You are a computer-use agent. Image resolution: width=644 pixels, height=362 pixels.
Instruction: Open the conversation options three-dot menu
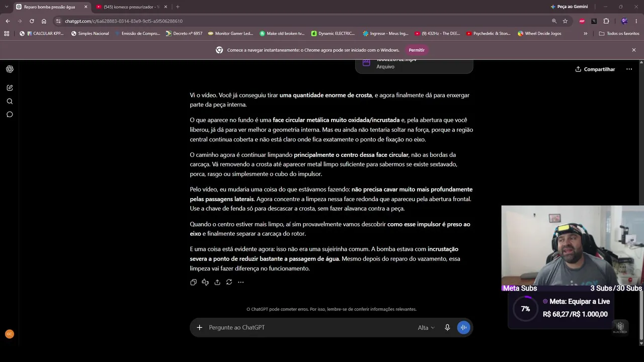click(629, 69)
